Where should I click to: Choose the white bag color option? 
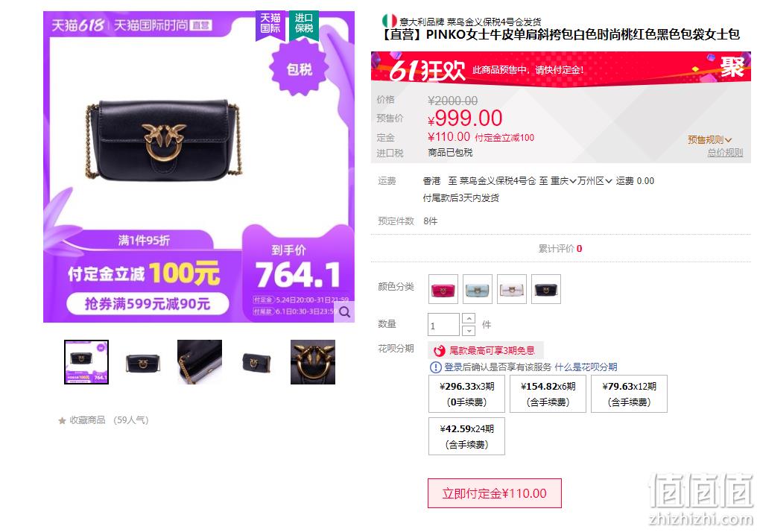(x=512, y=289)
